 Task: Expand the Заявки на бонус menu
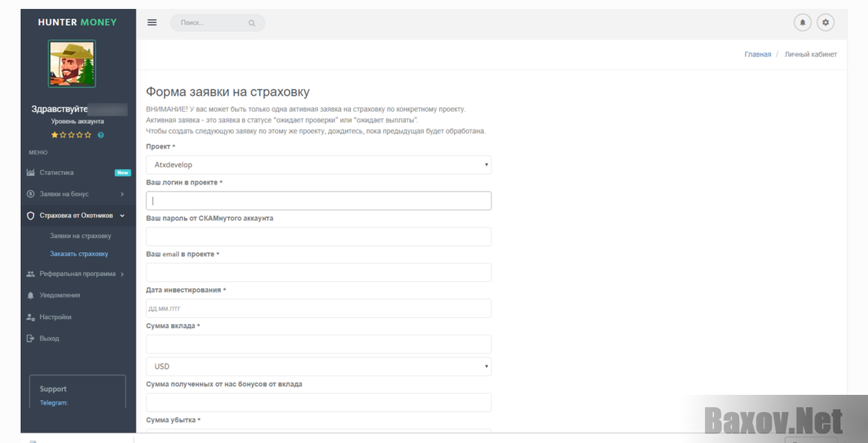(78, 194)
